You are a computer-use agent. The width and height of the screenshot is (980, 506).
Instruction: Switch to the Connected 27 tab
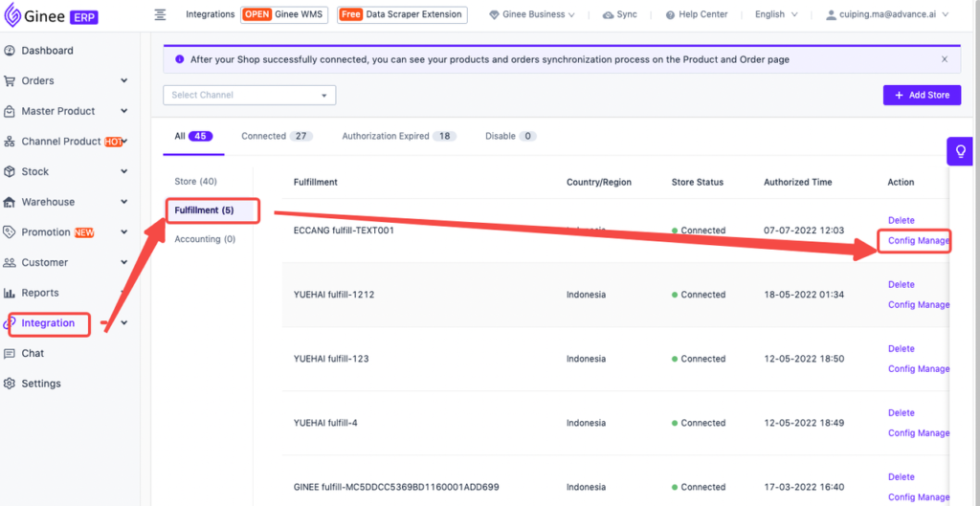click(277, 136)
